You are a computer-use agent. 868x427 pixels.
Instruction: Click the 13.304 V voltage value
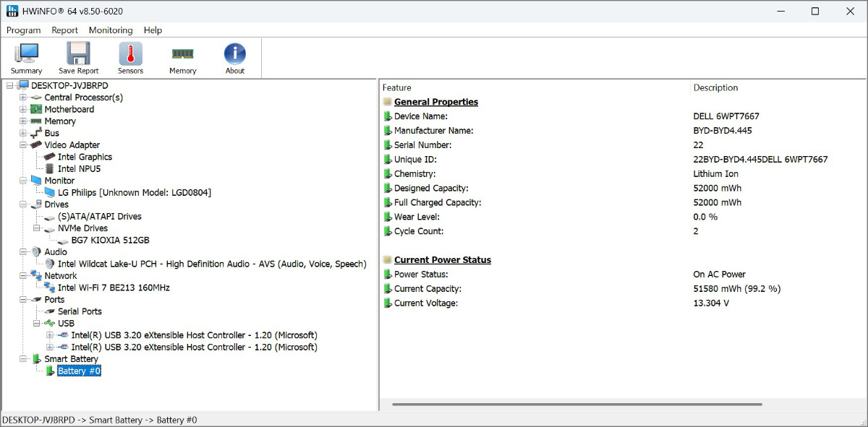pos(711,303)
